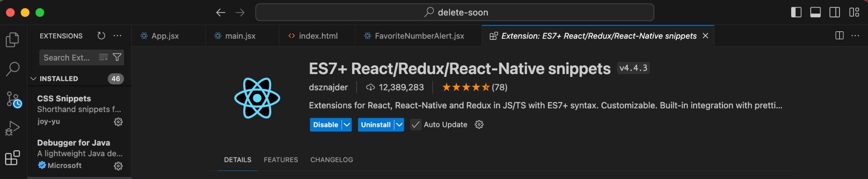Go forward with the right arrow
This screenshot has height=179, width=868.
[240, 12]
